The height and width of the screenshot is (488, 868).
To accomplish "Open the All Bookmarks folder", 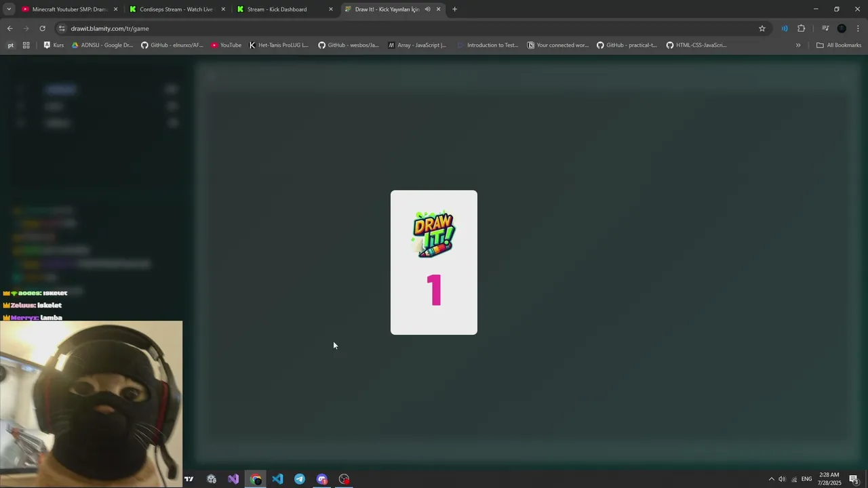I will pos(839,45).
